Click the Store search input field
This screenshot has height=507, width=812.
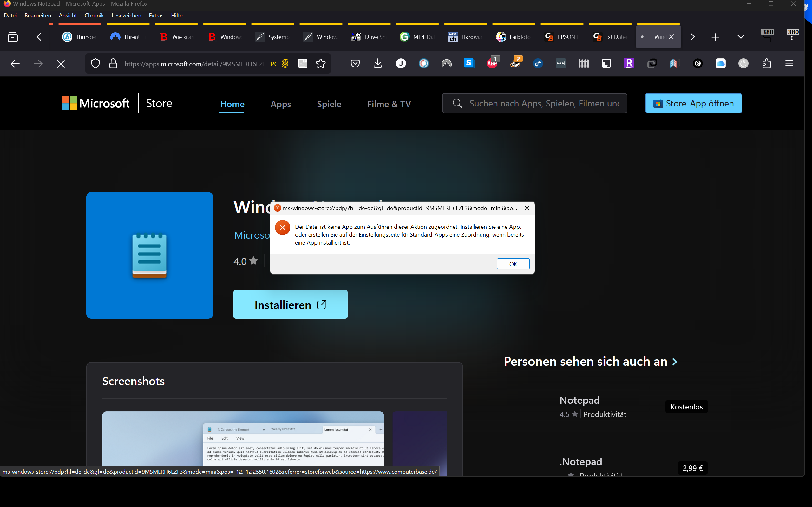point(544,104)
